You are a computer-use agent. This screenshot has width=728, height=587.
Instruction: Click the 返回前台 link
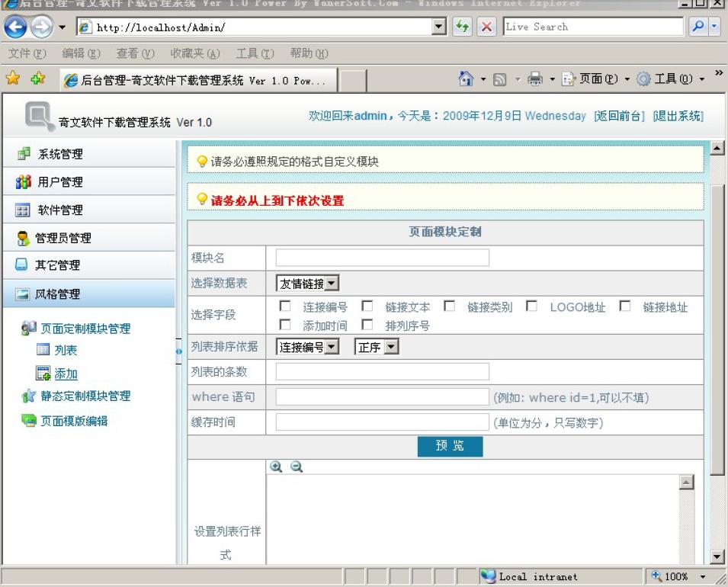click(x=619, y=116)
